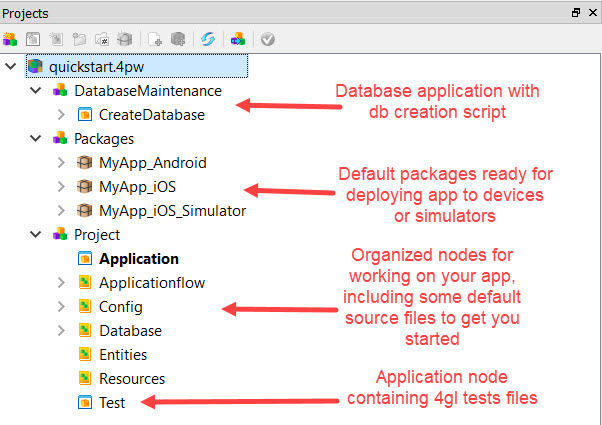Expand the CreateDatabase node
602x425 pixels.
point(61,115)
